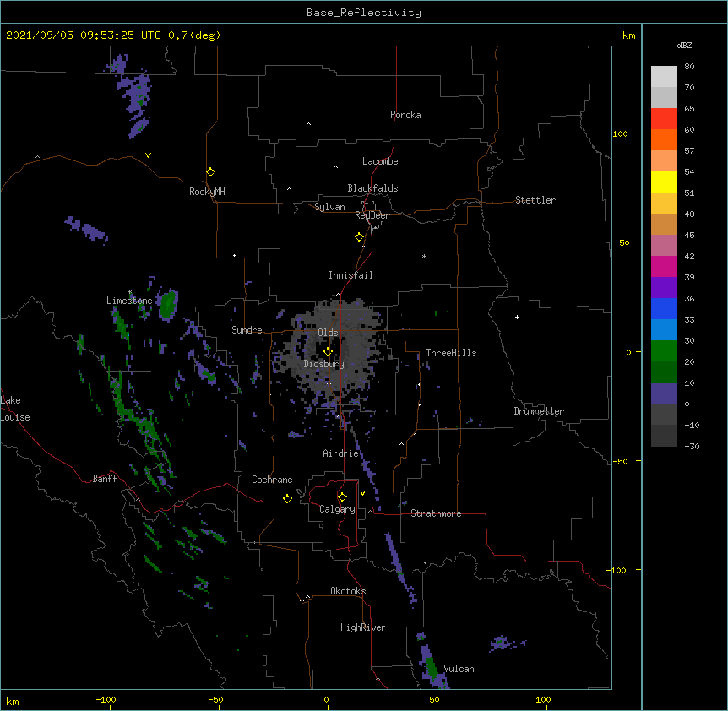728x711 pixels.
Task: Click the yellow station marker near RockyMH
Action: point(210,172)
